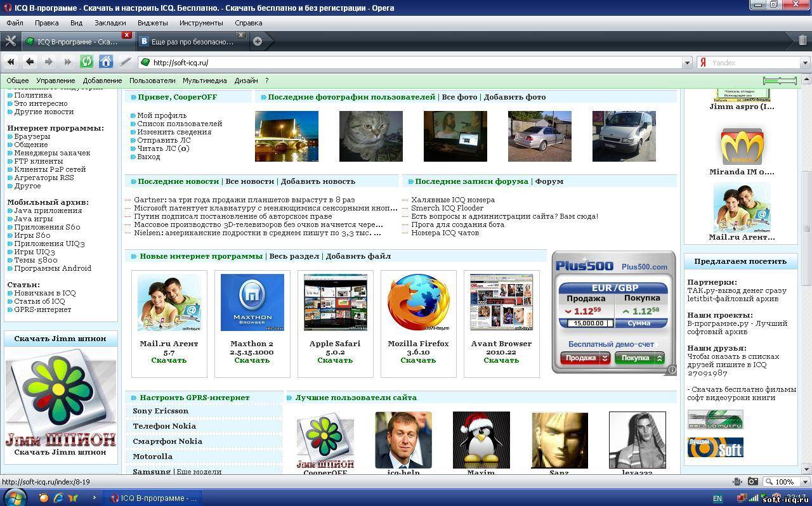Click the ICQ В-программе taskbar button
Image resolution: width=812 pixels, height=506 pixels.
[154, 498]
